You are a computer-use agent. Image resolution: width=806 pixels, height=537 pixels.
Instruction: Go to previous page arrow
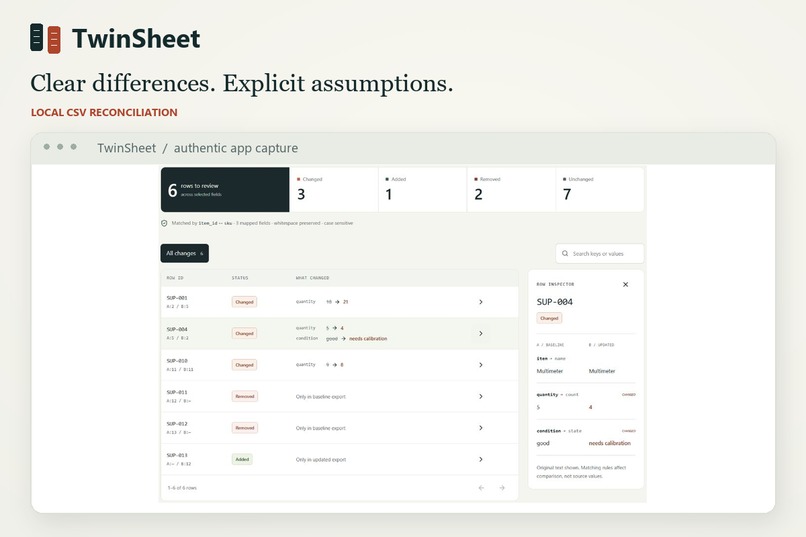point(481,488)
